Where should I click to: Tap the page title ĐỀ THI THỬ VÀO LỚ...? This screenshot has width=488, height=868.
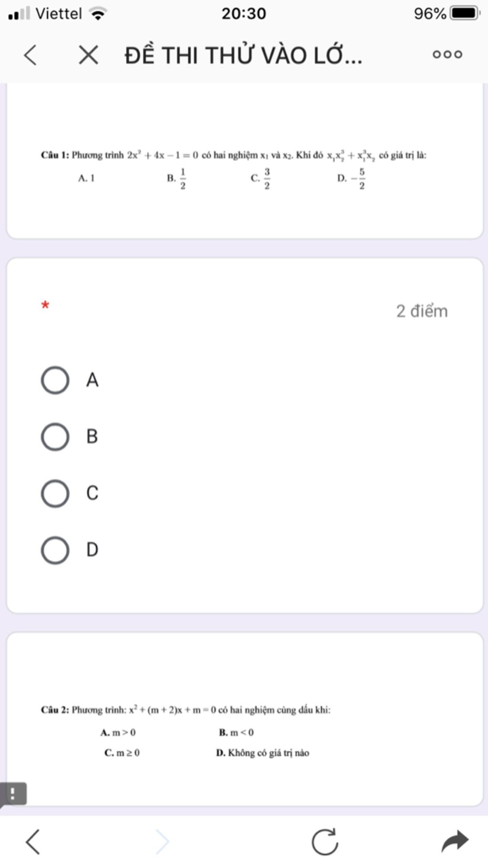point(244,55)
